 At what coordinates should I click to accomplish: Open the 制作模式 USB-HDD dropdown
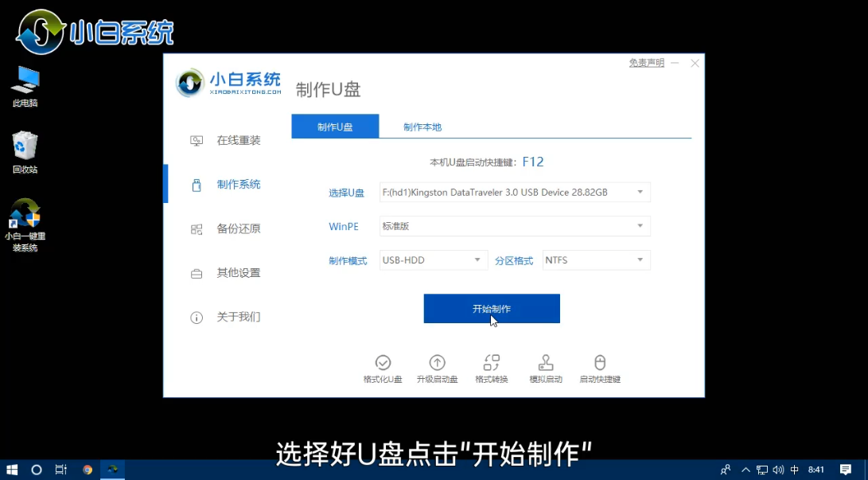434,260
